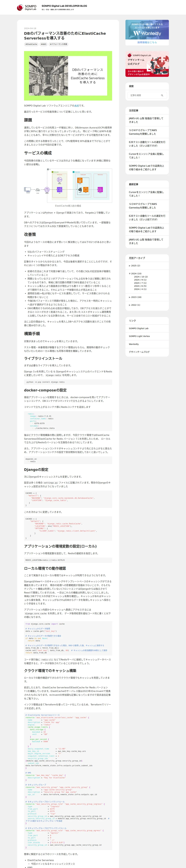Open the article header image

point(68,76)
